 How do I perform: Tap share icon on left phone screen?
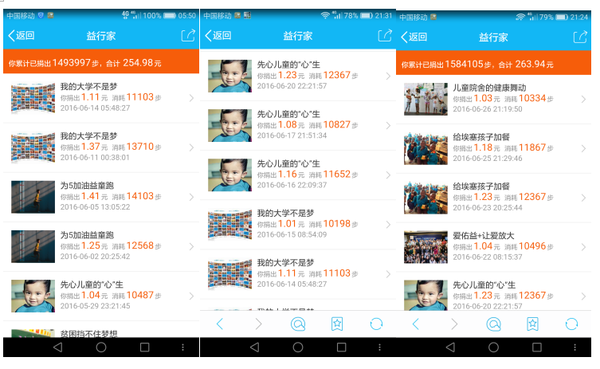click(x=188, y=36)
